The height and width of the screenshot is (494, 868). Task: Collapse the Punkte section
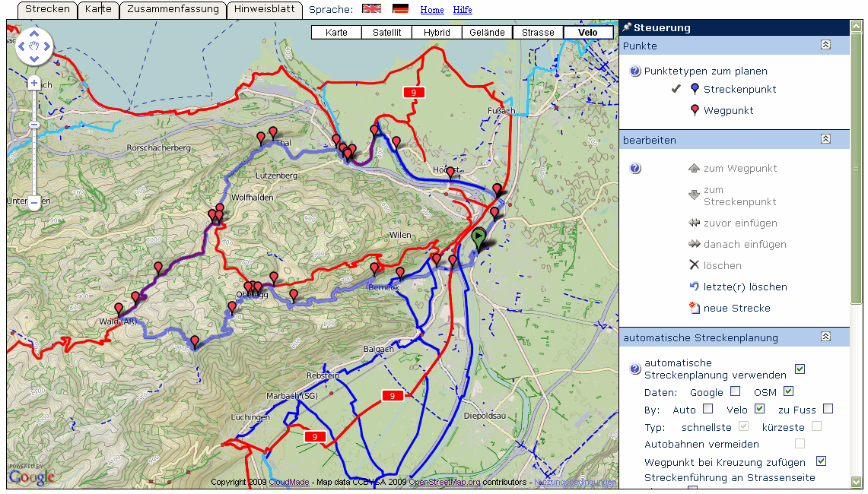coord(825,46)
